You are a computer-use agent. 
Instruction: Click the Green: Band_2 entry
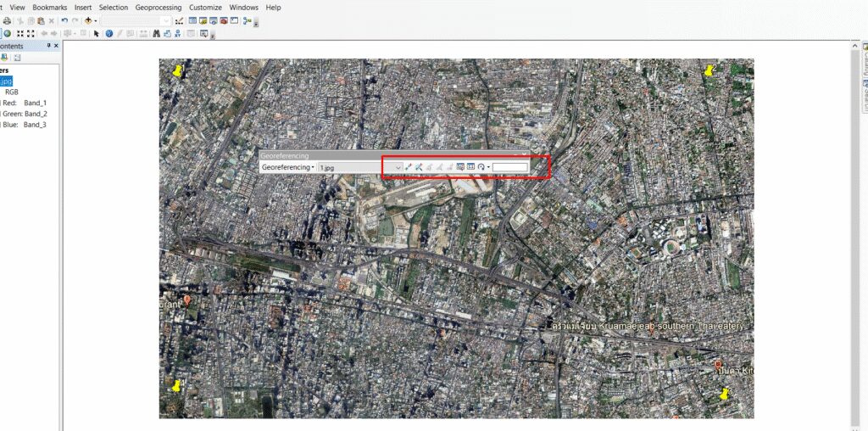tap(25, 114)
